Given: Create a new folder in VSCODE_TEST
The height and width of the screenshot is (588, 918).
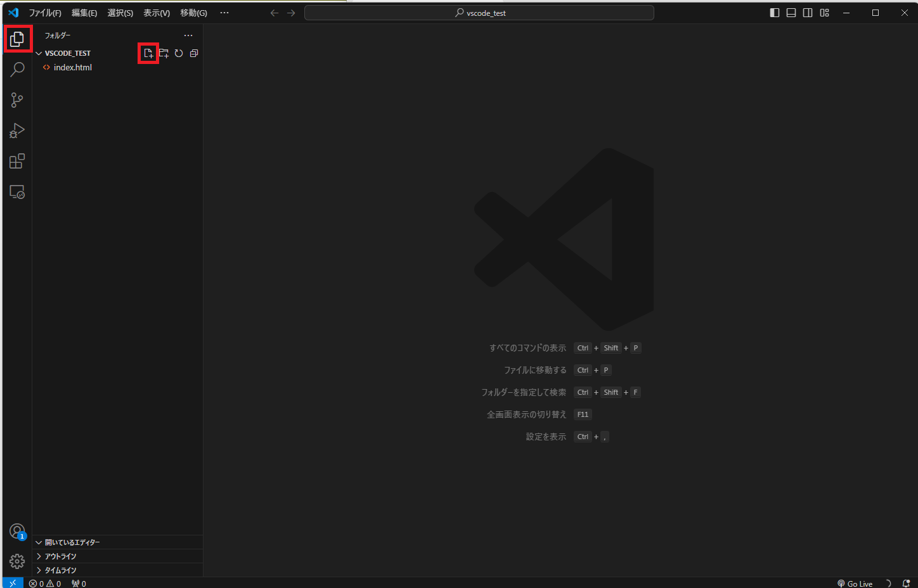Looking at the screenshot, I should click(164, 53).
